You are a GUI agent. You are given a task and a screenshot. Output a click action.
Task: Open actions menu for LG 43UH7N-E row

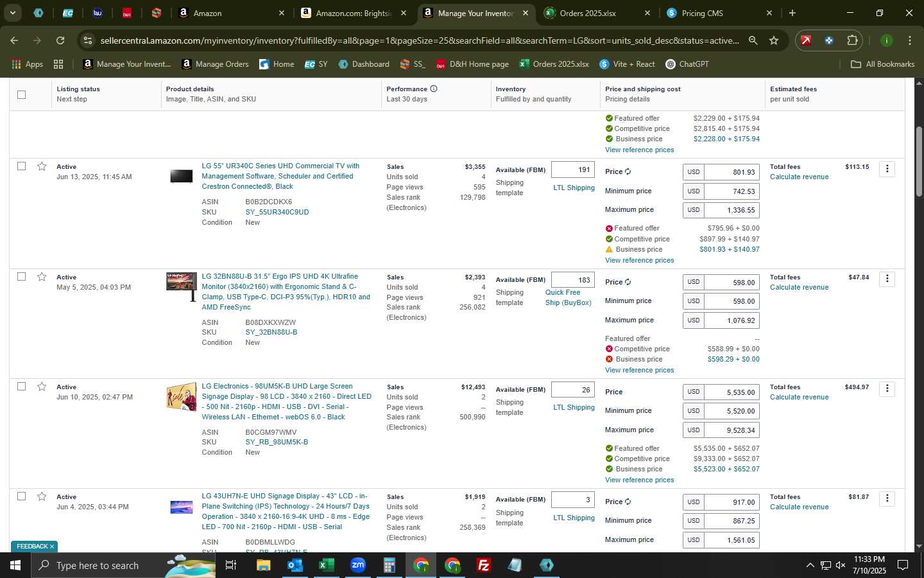(x=887, y=498)
